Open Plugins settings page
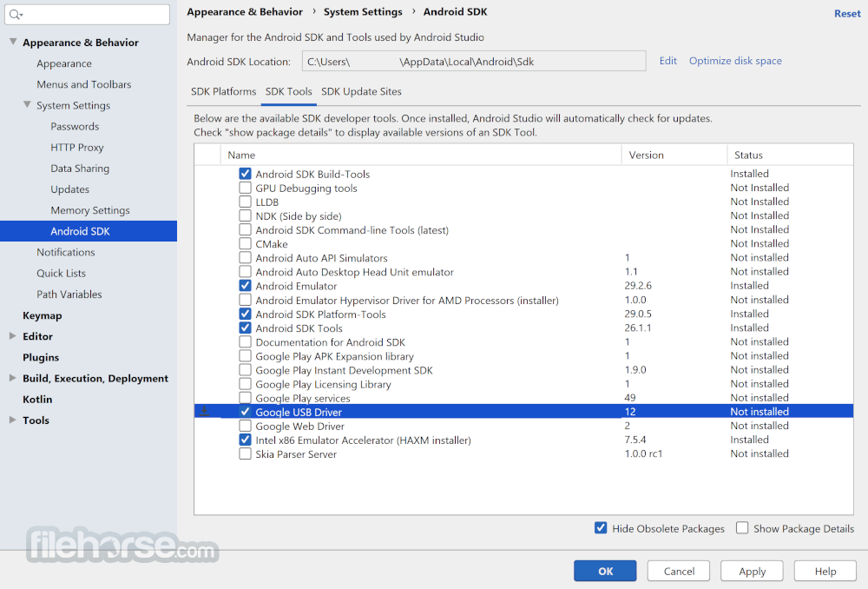 (41, 357)
